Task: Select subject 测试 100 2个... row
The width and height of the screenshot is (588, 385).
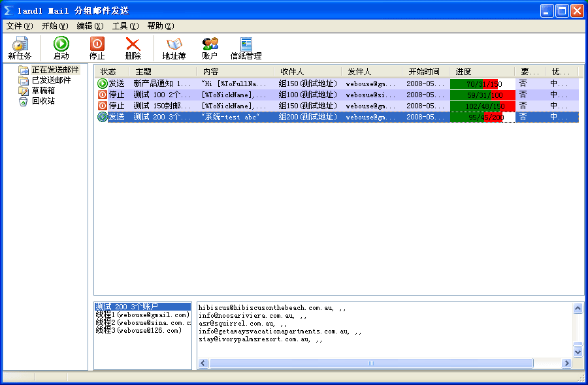Action: pos(163,95)
